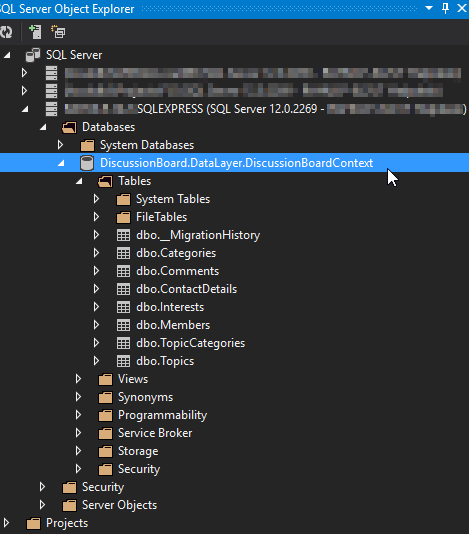Expand the Projects node
The height and width of the screenshot is (534, 469).
pyautogui.click(x=6, y=523)
